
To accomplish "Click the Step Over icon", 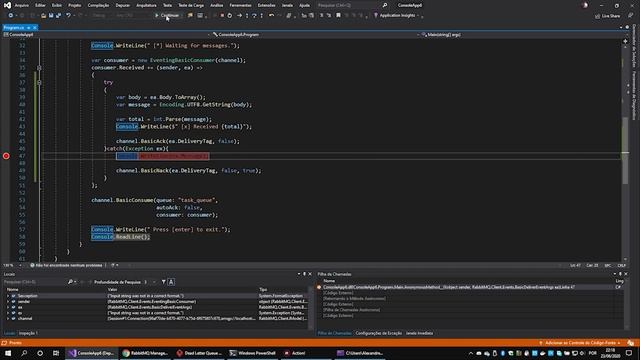I will [x=254, y=16].
